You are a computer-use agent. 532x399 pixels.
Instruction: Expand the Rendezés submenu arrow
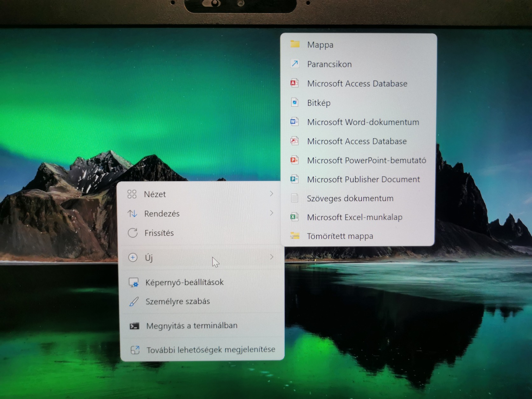coord(271,213)
